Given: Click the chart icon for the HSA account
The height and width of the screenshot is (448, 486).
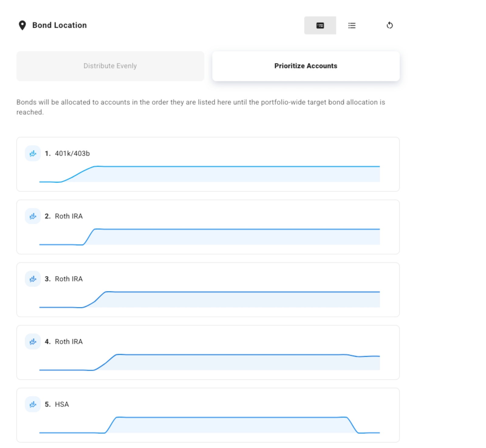Looking at the screenshot, I should click(x=33, y=404).
